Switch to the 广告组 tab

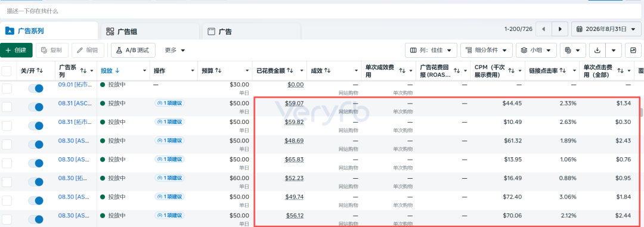(150, 31)
